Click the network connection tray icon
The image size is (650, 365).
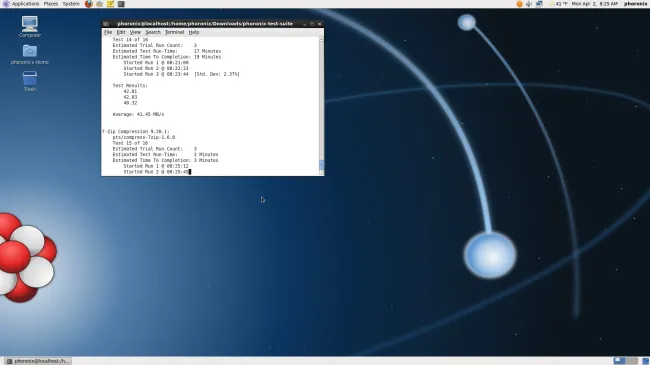(539, 4)
